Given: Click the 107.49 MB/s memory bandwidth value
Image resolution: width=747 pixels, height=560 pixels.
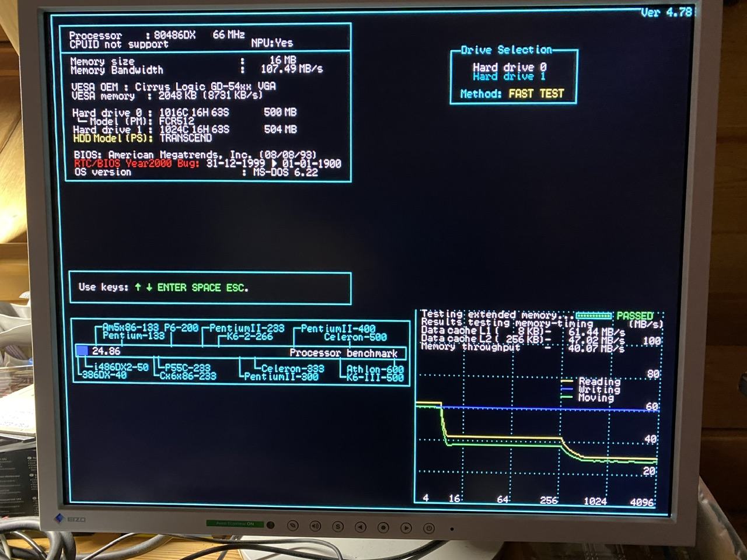Looking at the screenshot, I should point(291,69).
